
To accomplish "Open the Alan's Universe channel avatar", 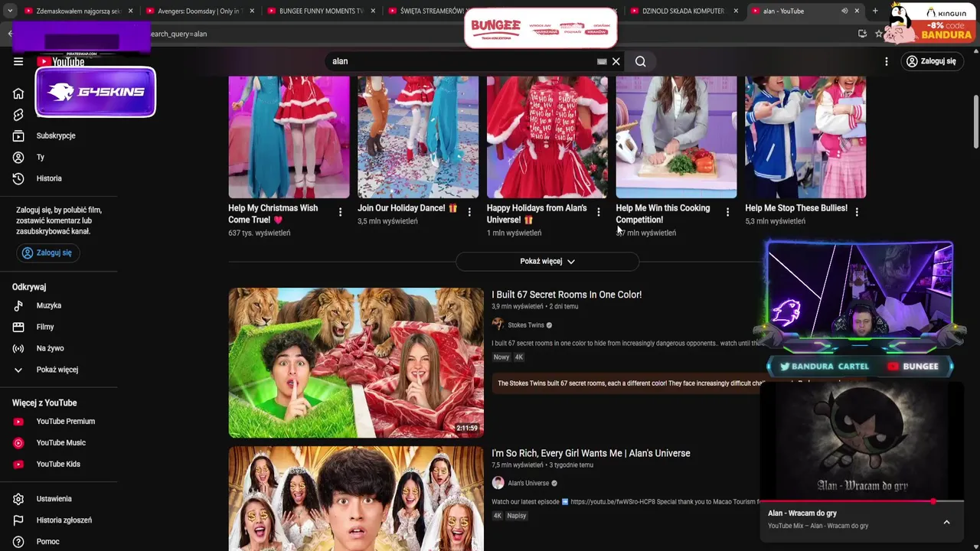I will (x=498, y=483).
